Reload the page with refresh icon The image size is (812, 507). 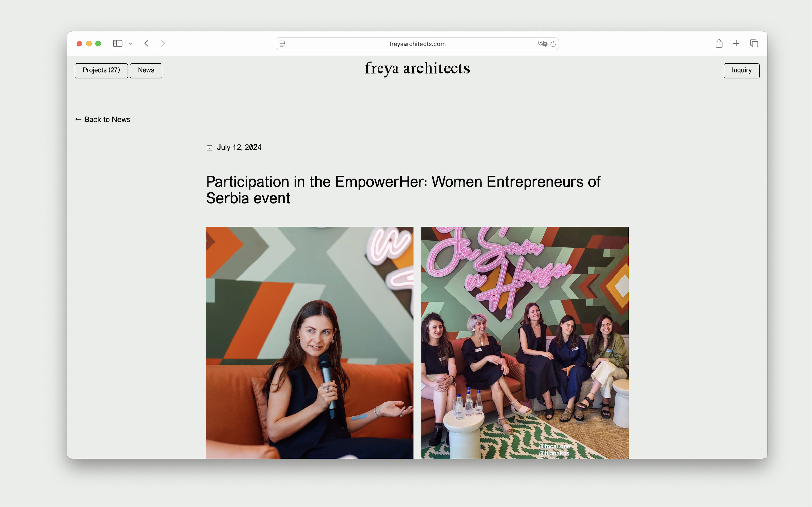click(553, 44)
